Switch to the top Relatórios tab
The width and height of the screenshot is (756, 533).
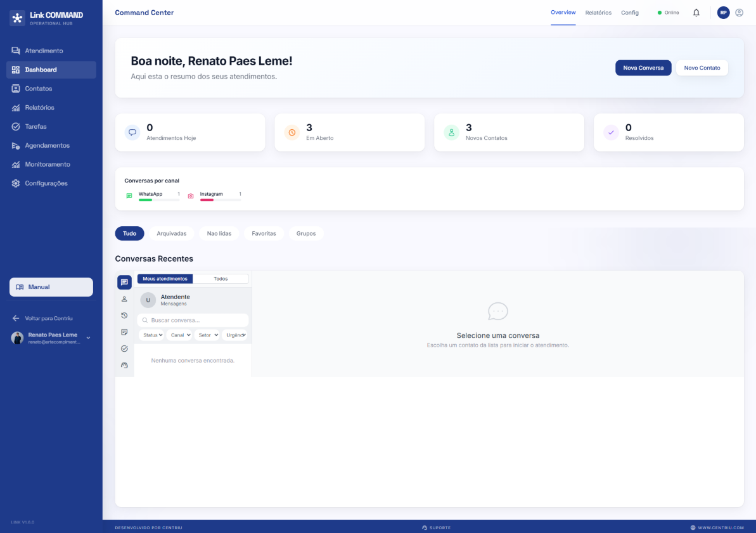(598, 13)
